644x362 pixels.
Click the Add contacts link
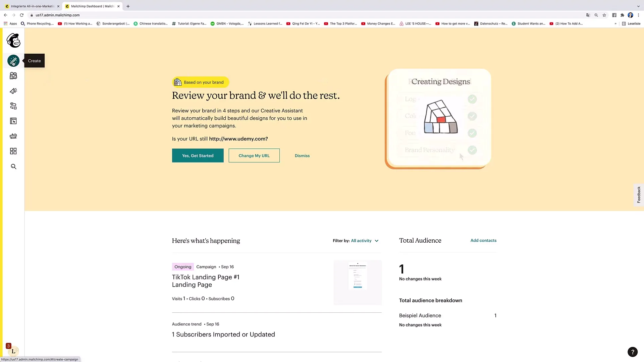(483, 240)
